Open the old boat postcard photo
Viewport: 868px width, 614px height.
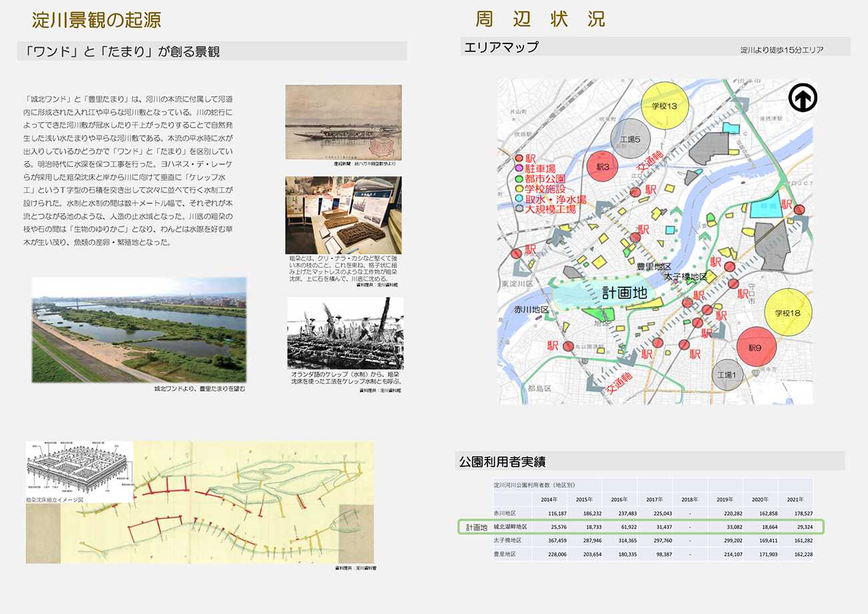(x=343, y=122)
